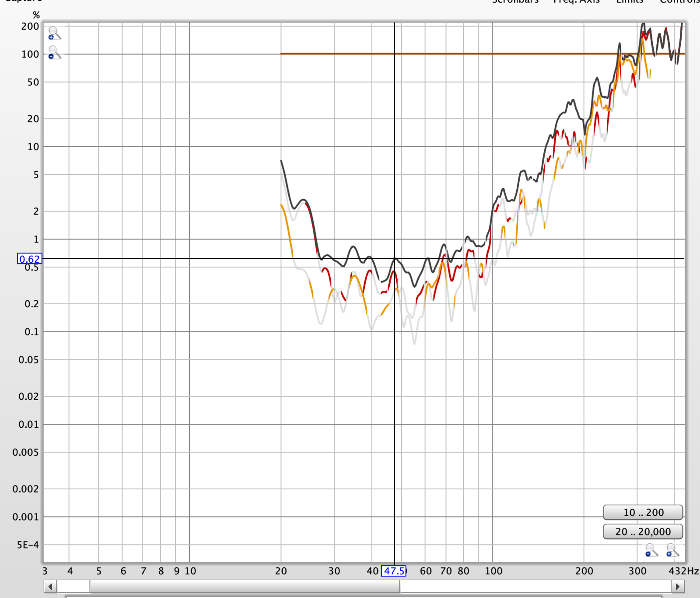Click the 0.62 percent cursor readout
Image resolution: width=700 pixels, height=598 pixels.
coord(30,259)
